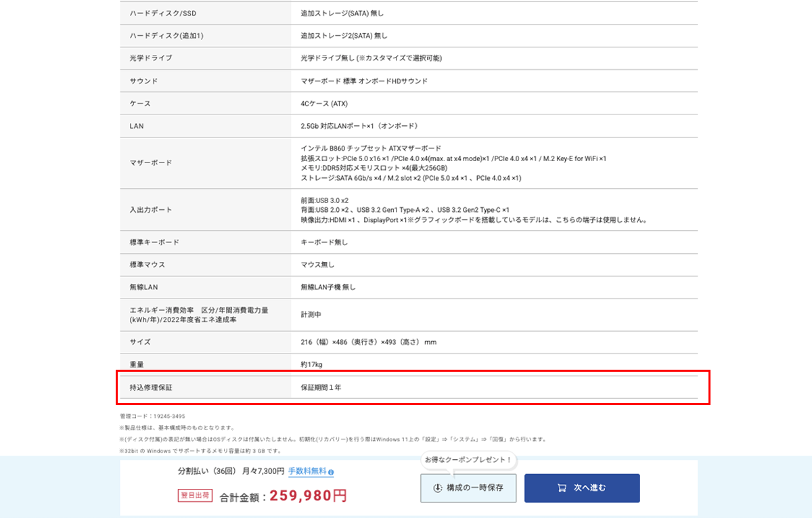
Task: Click the 管理コード 19245-3495 text
Action: click(x=152, y=416)
